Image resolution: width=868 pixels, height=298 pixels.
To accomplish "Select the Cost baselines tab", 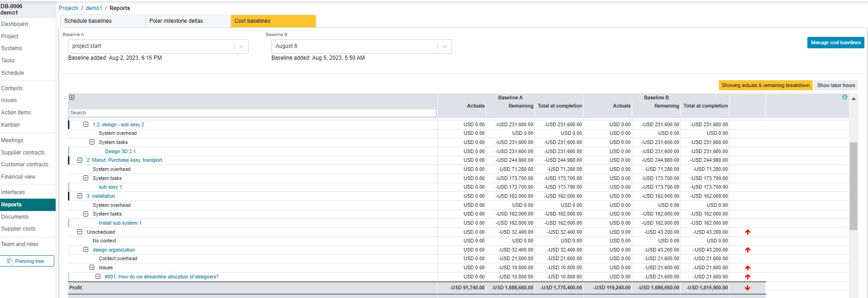I will coord(273,21).
